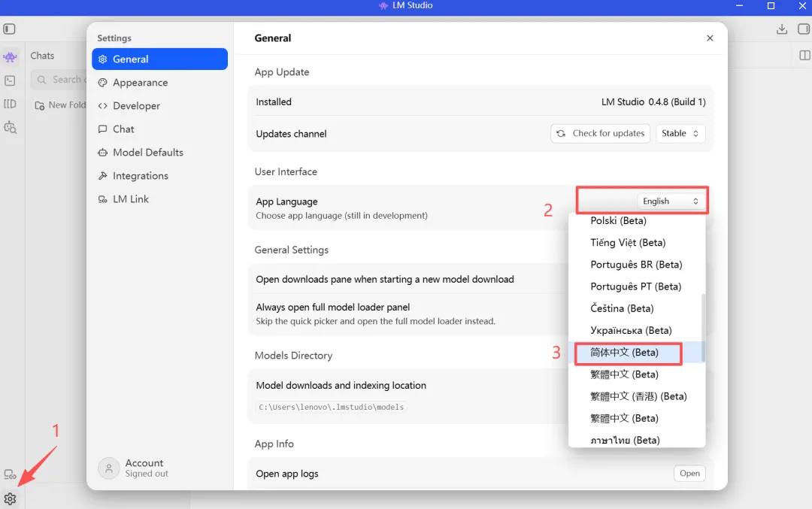
Task: Choose 简体中文 (Beta) language
Action: [x=637, y=353]
